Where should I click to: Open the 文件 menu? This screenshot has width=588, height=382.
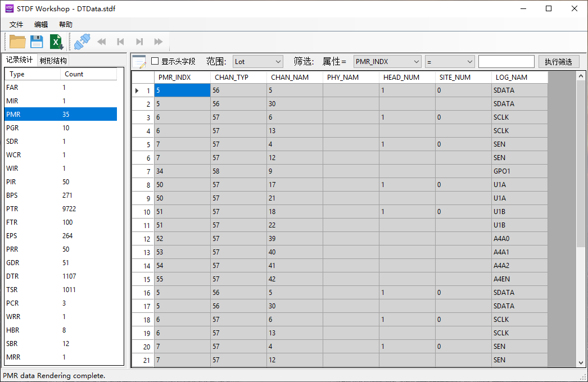pos(16,25)
